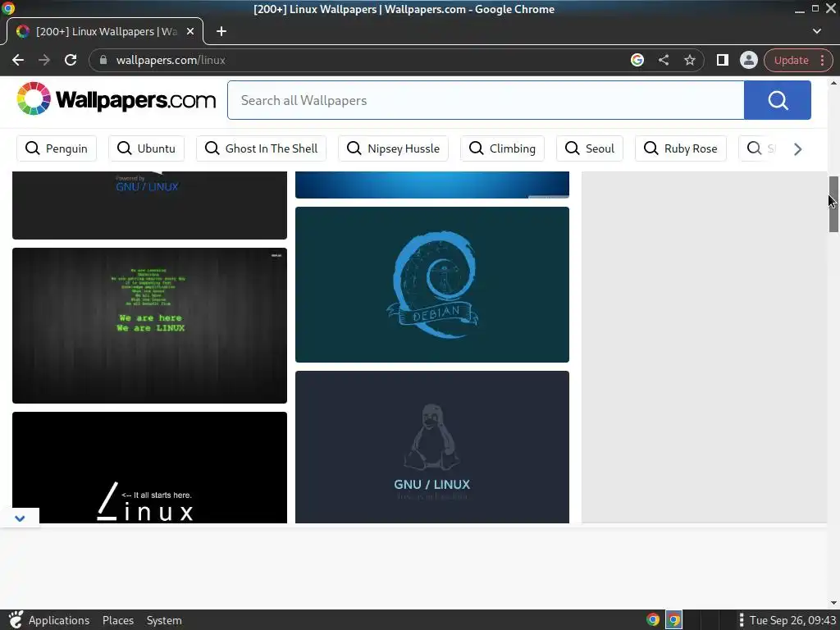840x630 pixels.
Task: Bookmark this page with star
Action: click(689, 60)
